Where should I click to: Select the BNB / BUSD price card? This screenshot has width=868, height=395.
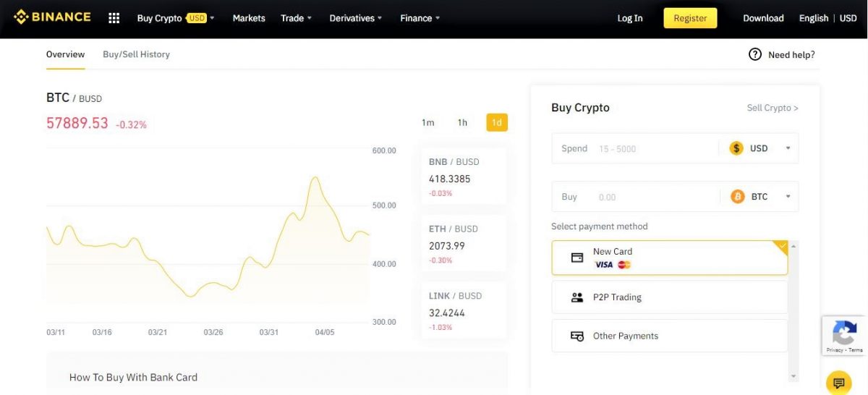[464, 178]
